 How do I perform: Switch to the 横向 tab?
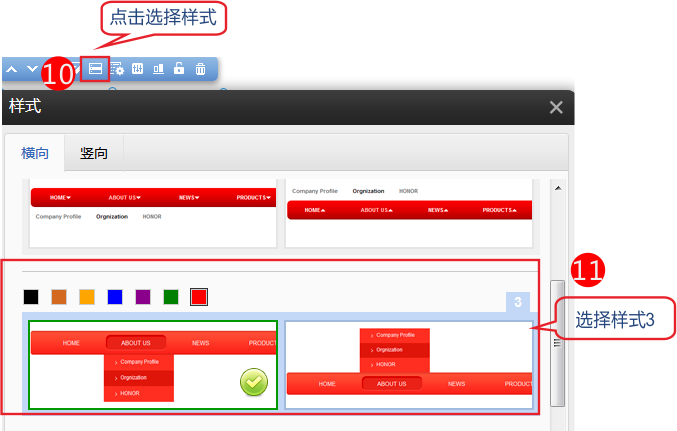tap(35, 153)
